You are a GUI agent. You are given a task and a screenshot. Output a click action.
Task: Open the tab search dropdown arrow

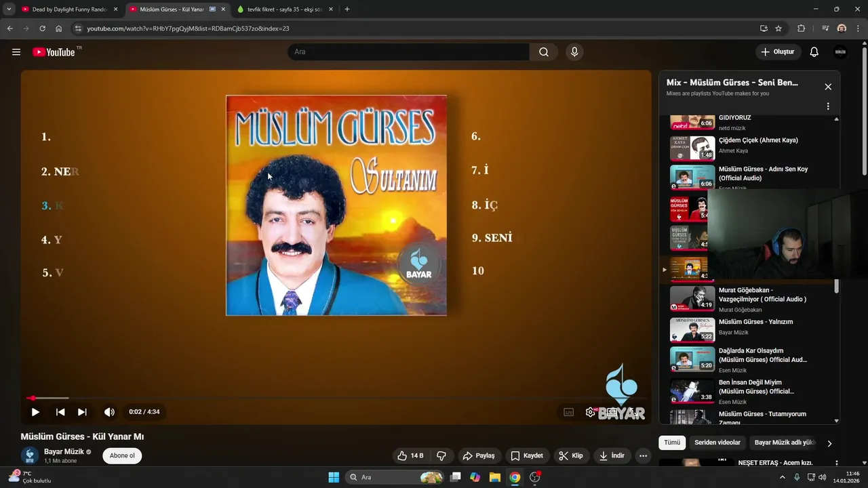pyautogui.click(x=9, y=9)
